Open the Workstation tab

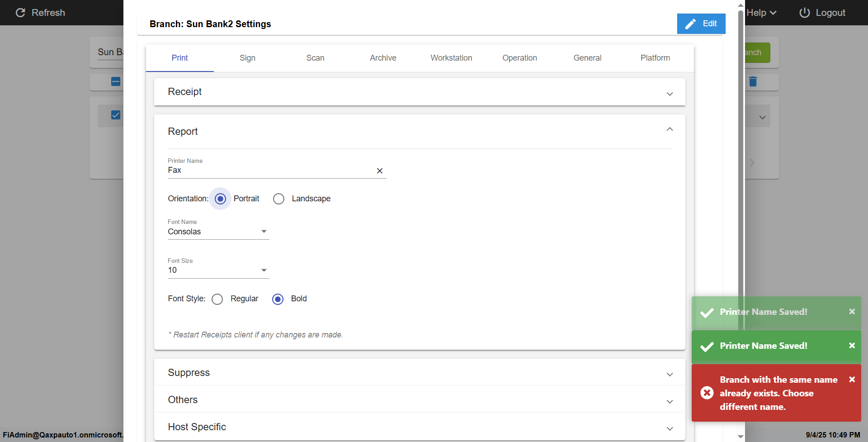click(451, 58)
